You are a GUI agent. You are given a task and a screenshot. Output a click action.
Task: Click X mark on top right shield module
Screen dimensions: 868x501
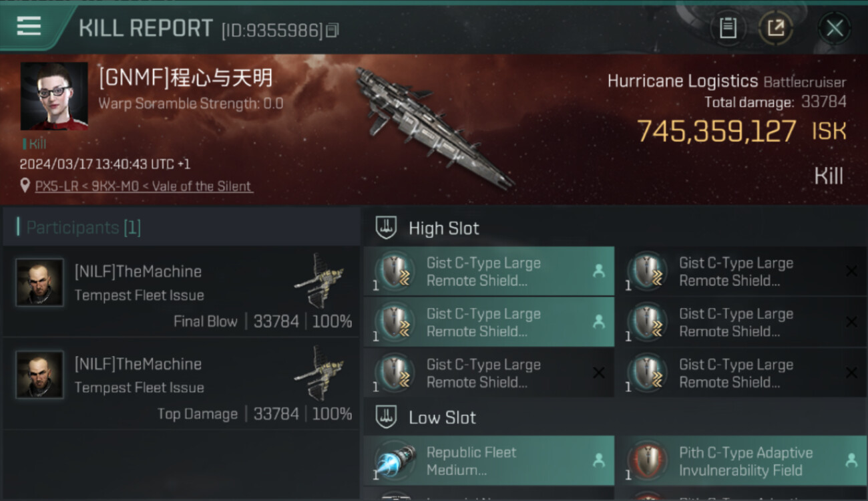tap(851, 271)
